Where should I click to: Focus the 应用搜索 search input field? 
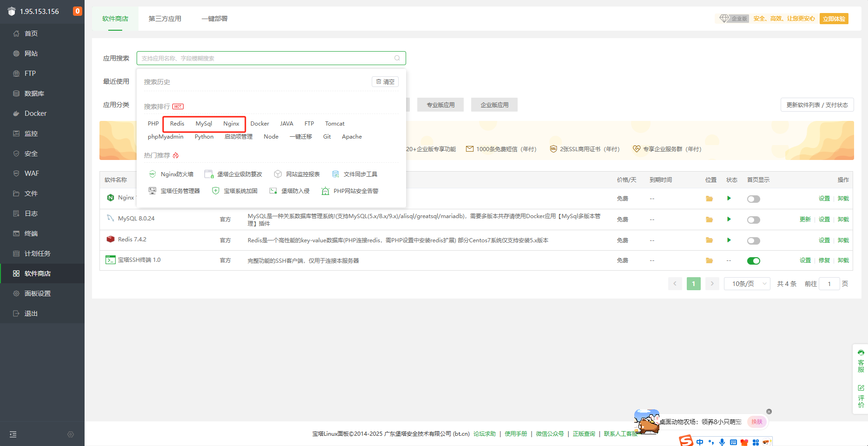[x=271, y=58]
